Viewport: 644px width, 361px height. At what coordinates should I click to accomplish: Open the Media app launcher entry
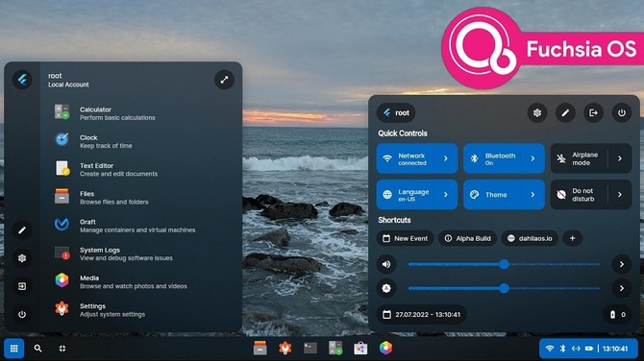(x=141, y=282)
